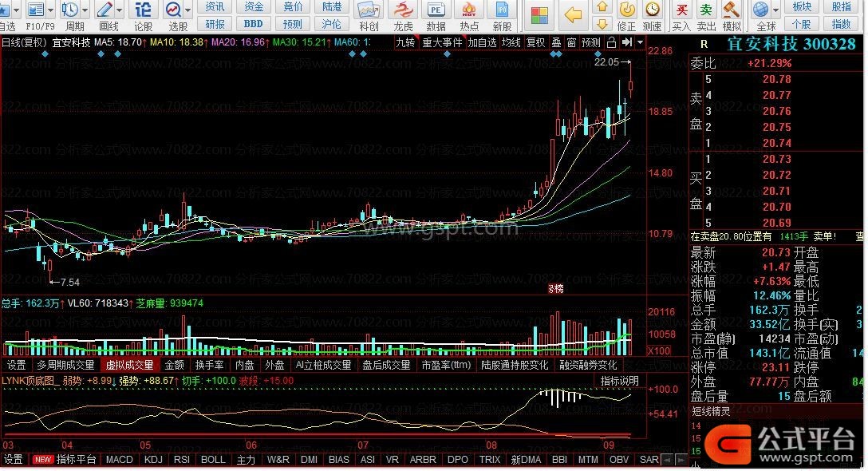Open the chart bar dropdown triangle

641,42
